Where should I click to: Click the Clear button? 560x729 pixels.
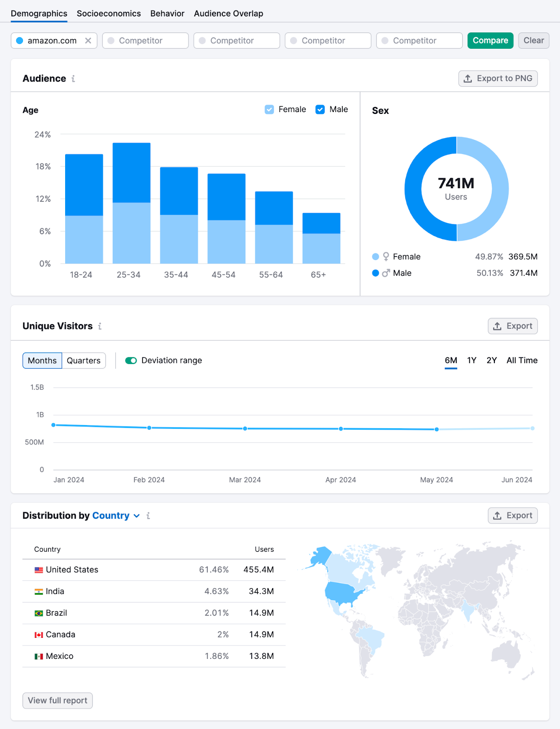point(534,41)
